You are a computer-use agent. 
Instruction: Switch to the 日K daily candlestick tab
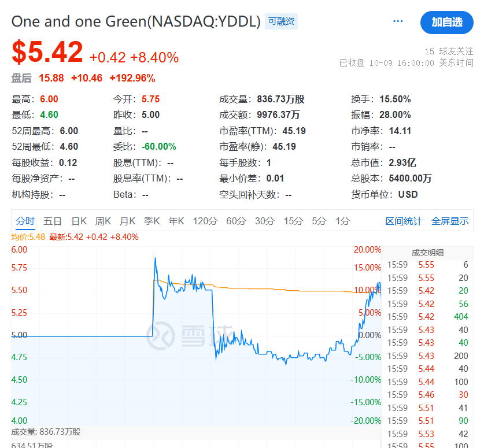pyautogui.click(x=79, y=221)
